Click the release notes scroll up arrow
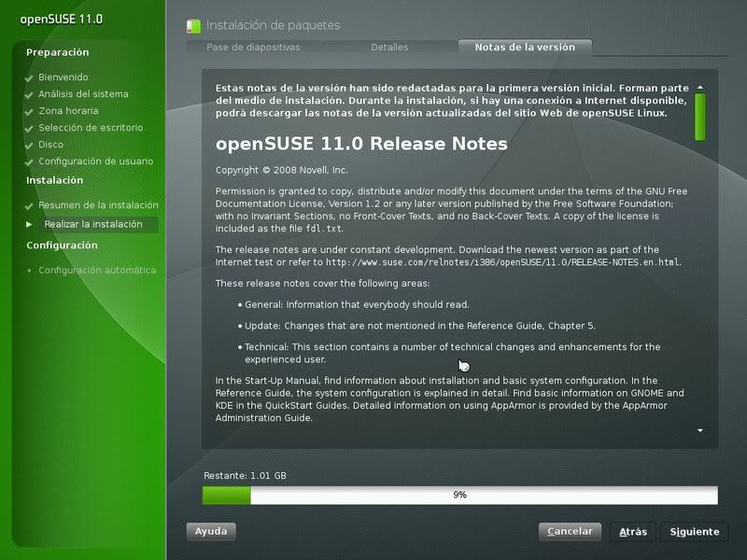 (699, 88)
